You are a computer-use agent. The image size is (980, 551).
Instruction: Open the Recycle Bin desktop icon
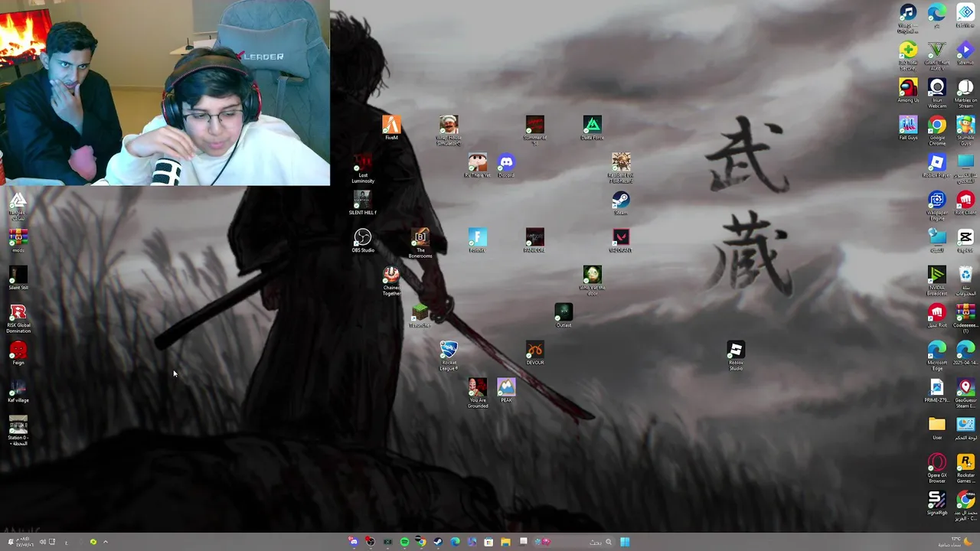(965, 281)
